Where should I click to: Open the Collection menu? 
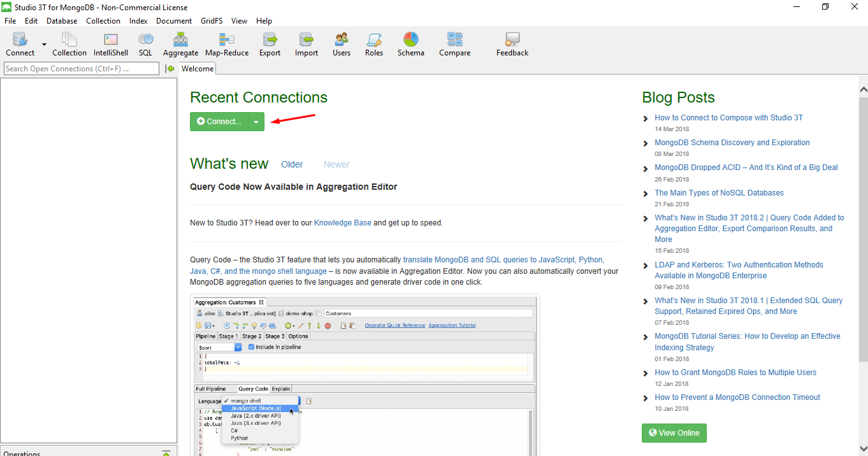[103, 21]
